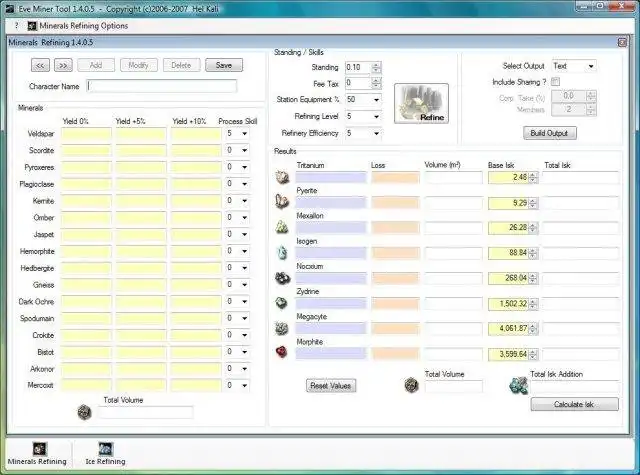This screenshot has width=640, height=475.
Task: Close the Minerals Refining inner panel
Action: (x=622, y=42)
